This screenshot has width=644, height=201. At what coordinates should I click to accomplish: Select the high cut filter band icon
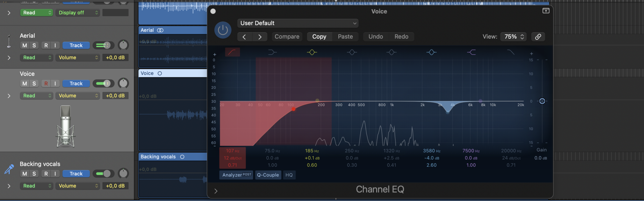coord(511,52)
